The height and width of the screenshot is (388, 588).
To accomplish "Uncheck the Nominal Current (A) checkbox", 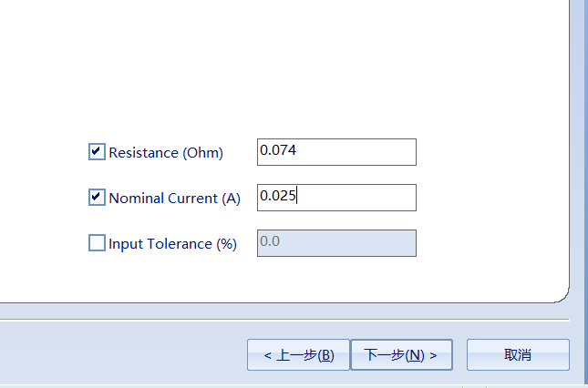I will coord(97,197).
